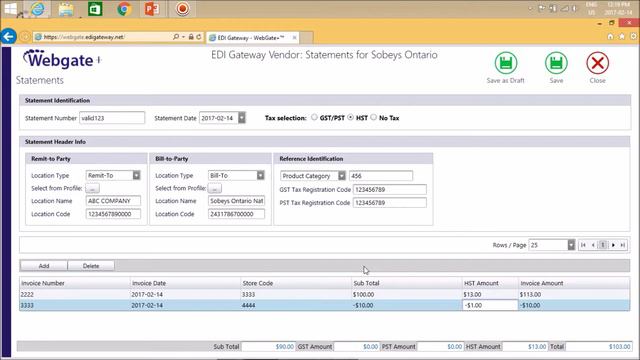Go back with browser back arrow
This screenshot has width=640, height=360.
[8, 37]
